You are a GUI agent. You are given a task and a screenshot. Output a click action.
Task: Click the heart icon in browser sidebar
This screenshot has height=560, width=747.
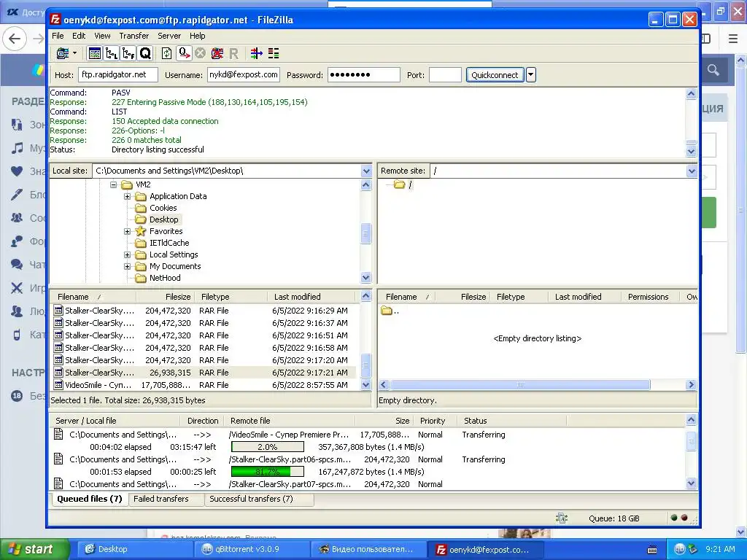(17, 171)
